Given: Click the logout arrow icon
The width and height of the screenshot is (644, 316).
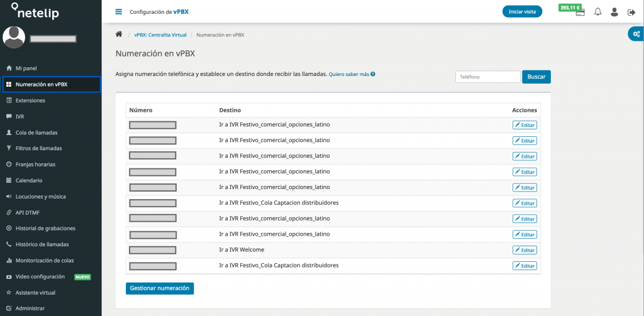Looking at the screenshot, I should pos(631,12).
